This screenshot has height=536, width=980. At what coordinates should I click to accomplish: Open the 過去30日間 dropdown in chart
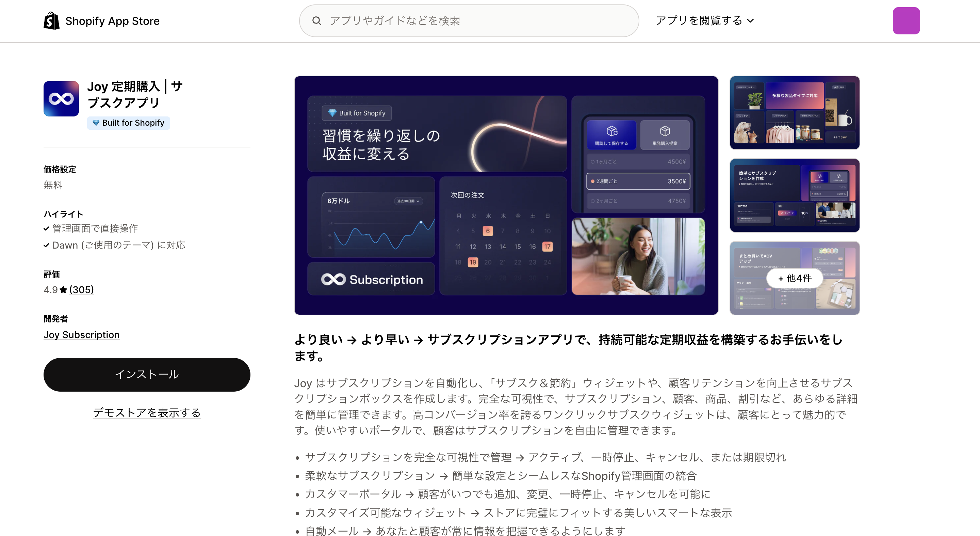click(x=408, y=201)
